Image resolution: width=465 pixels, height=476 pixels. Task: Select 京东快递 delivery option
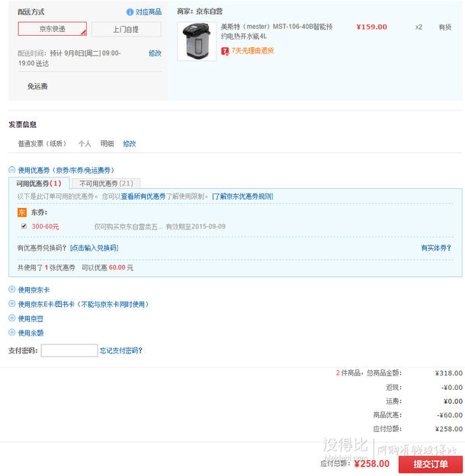pyautogui.click(x=53, y=29)
